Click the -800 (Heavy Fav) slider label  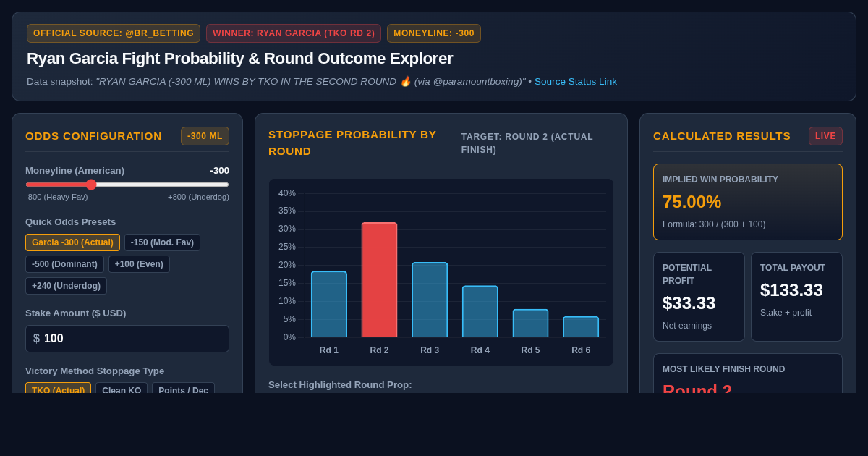point(56,197)
